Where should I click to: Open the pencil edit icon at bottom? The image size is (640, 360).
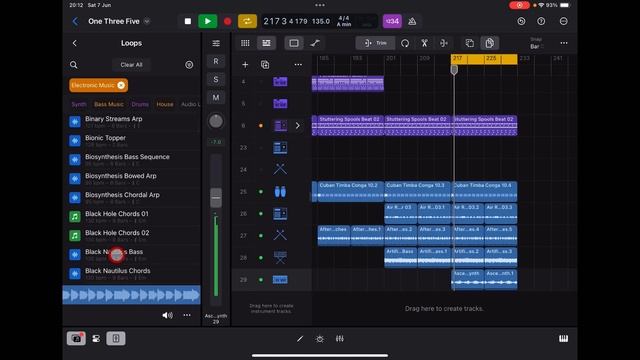tap(300, 339)
